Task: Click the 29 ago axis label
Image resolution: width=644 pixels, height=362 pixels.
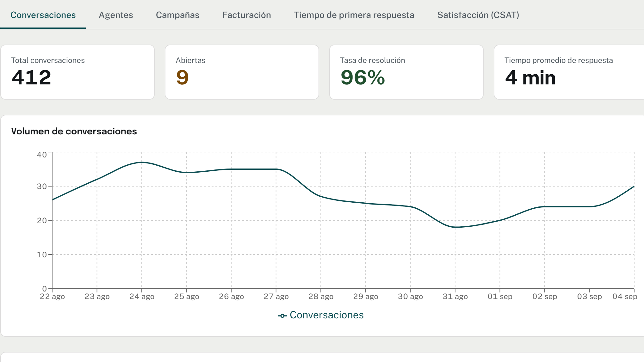Action: tap(366, 297)
